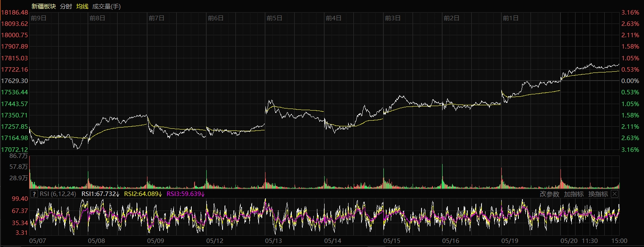Open 改参数 to change indicator parameters
This screenshot has height=247, width=644.
tap(549, 194)
